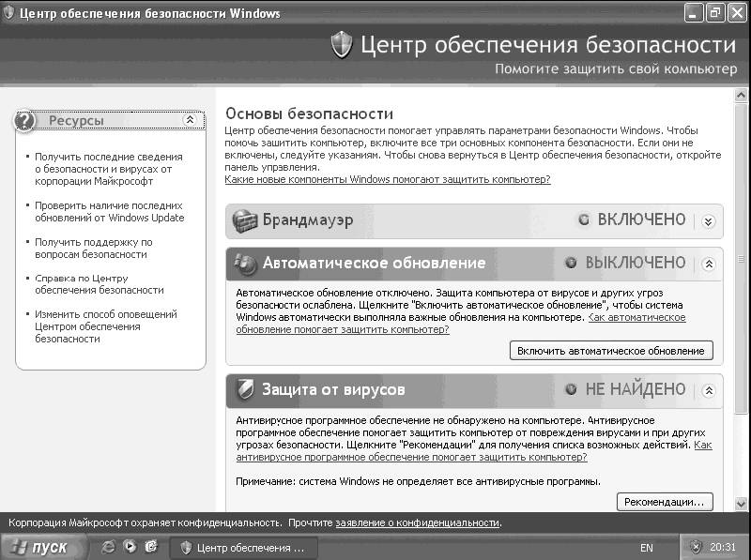
Task: Click the scrollbar up arrow
Action: pos(741,95)
